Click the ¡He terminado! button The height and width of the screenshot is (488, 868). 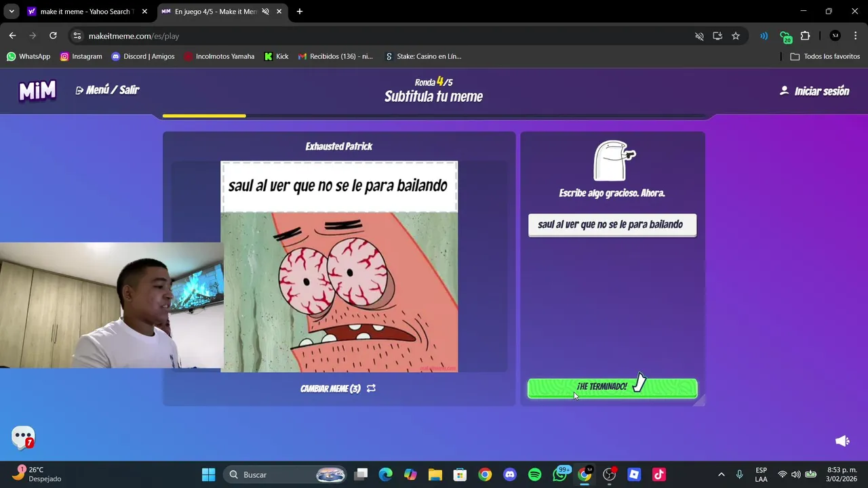pos(612,388)
